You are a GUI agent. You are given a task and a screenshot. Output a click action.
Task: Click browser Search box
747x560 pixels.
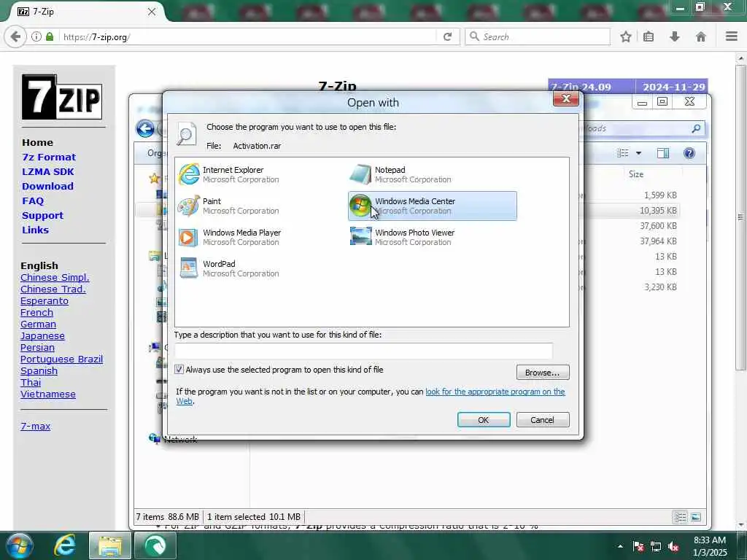[538, 36]
